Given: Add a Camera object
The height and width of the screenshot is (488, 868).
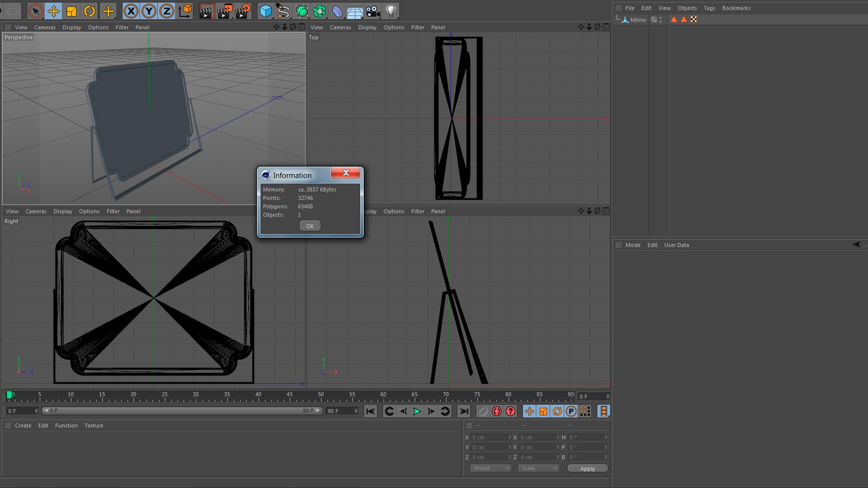Looking at the screenshot, I should (373, 11).
